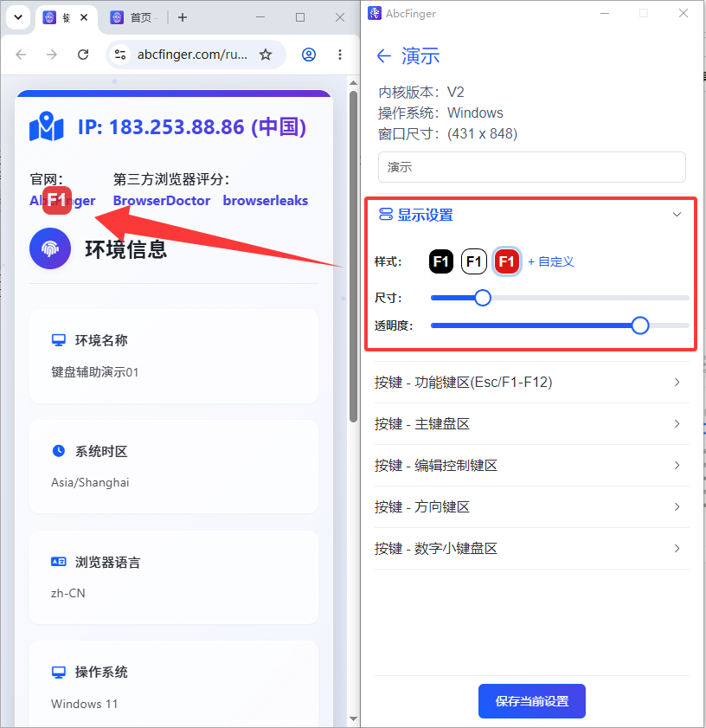706x728 pixels.
Task: Go back in the browser
Action: point(21,55)
